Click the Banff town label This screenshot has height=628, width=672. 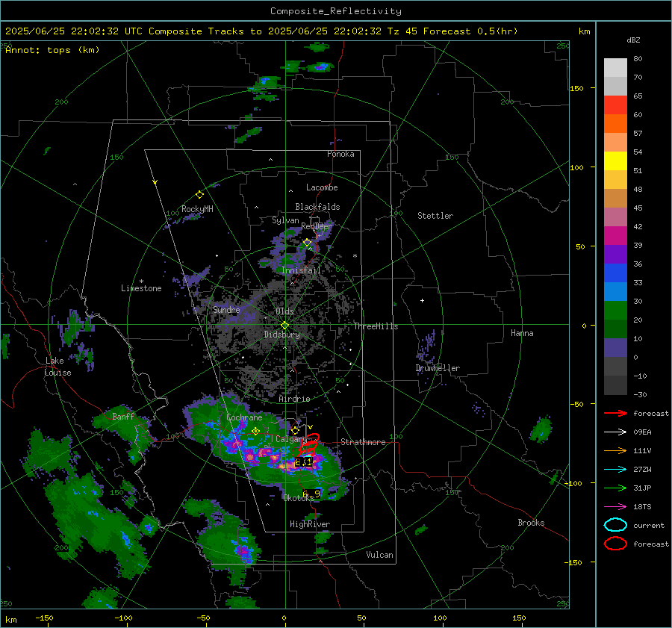[x=123, y=416]
